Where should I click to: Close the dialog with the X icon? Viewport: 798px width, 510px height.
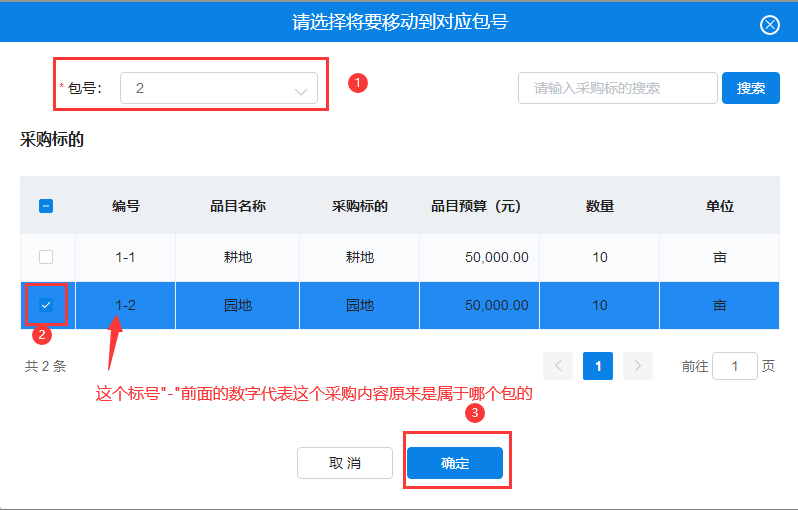(769, 25)
